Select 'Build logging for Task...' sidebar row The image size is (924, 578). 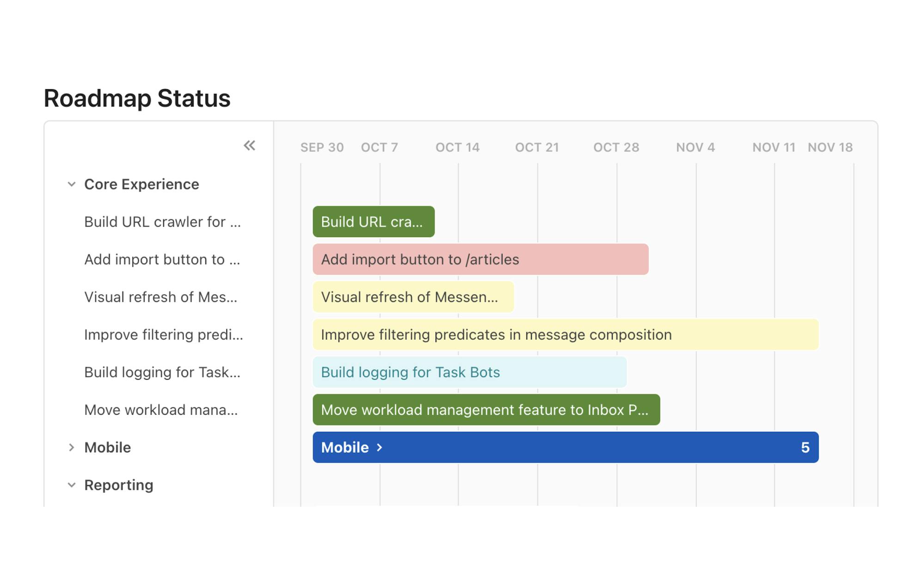pos(162,372)
